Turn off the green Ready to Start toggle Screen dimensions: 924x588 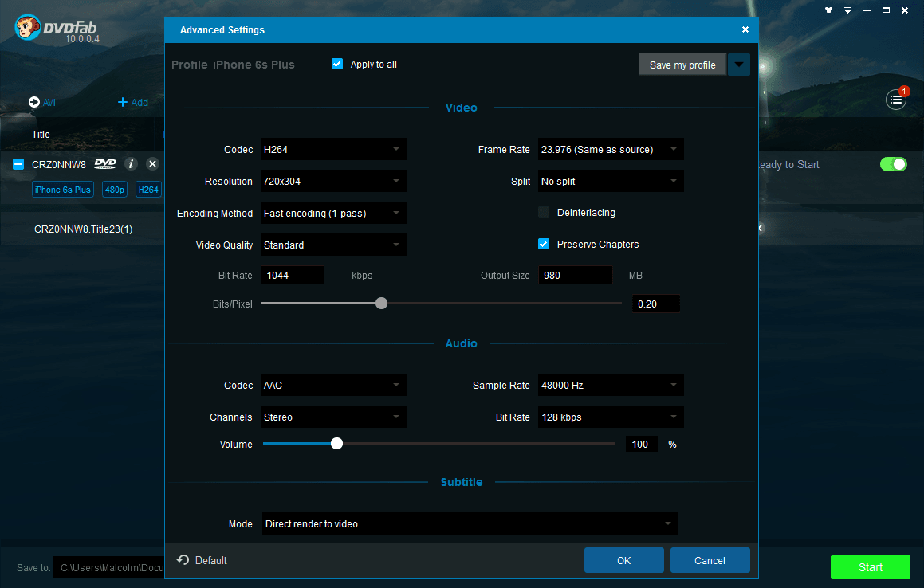(893, 164)
